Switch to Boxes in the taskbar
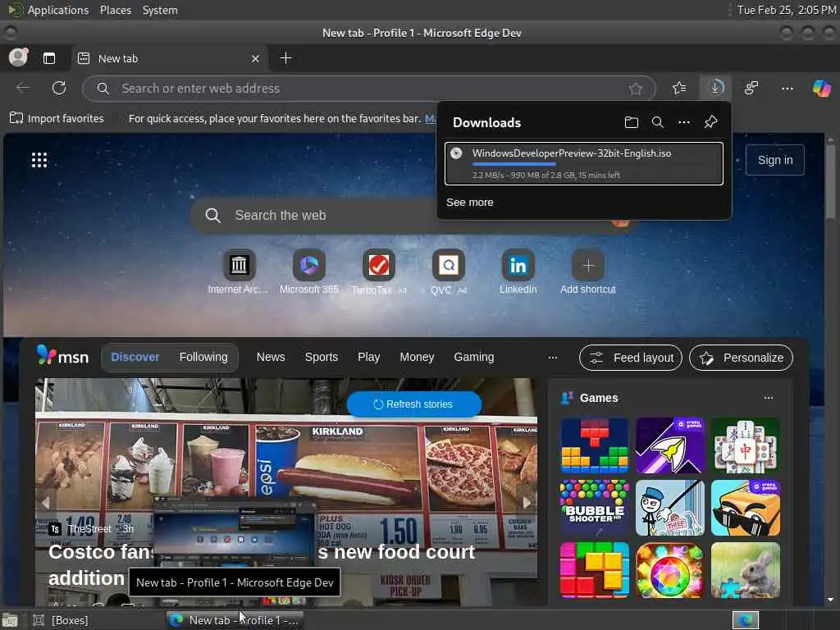Screen dimensions: 840x630 tap(61, 620)
